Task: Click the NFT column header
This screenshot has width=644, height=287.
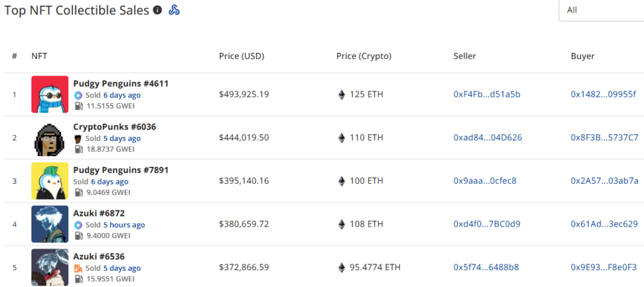Action: pyautogui.click(x=40, y=57)
